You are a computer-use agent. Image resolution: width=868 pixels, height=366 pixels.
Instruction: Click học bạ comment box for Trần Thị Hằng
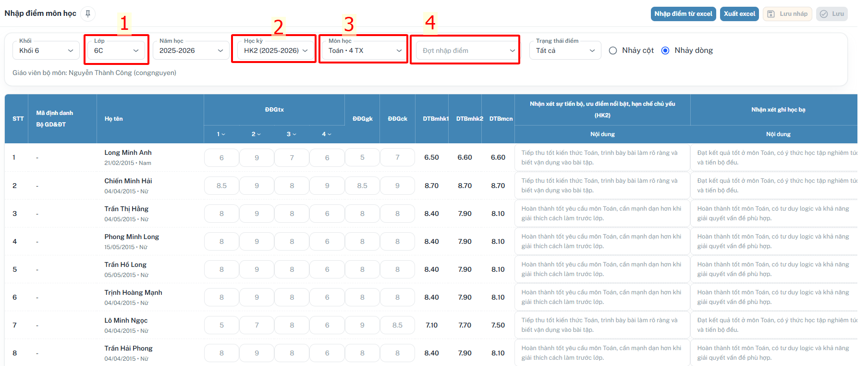[x=774, y=214]
